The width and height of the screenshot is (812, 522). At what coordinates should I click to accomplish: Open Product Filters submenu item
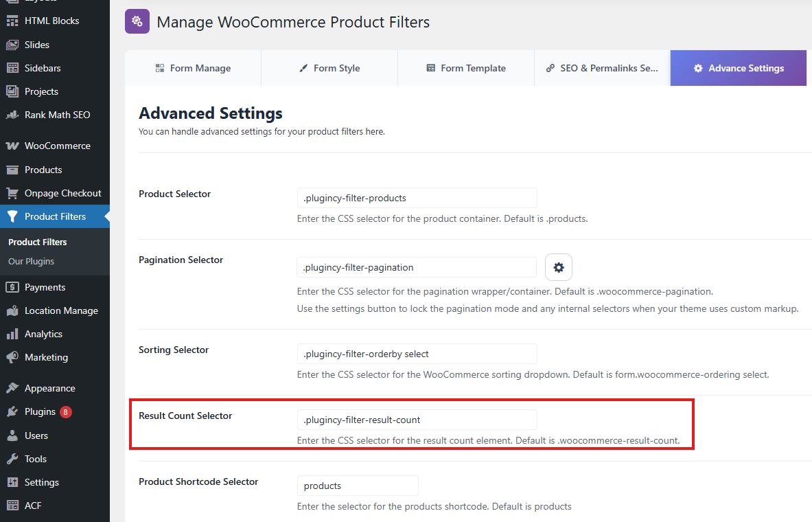point(37,242)
